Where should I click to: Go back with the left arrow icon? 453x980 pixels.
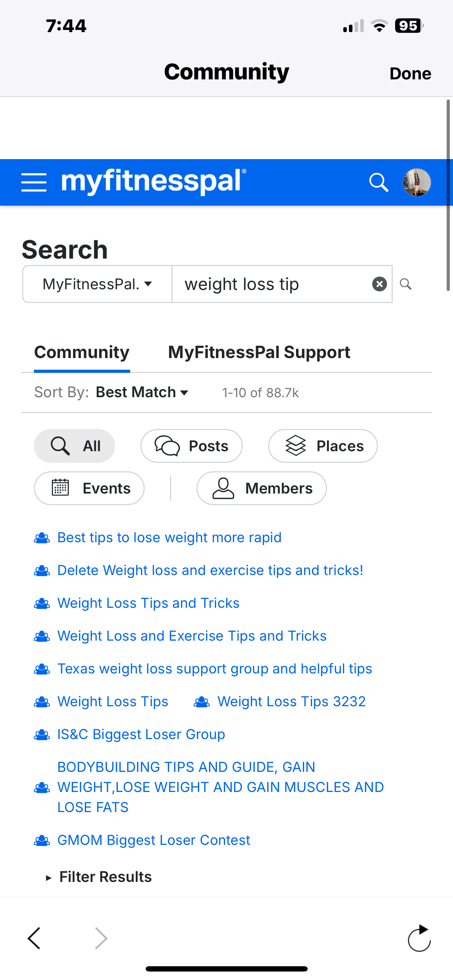34,938
